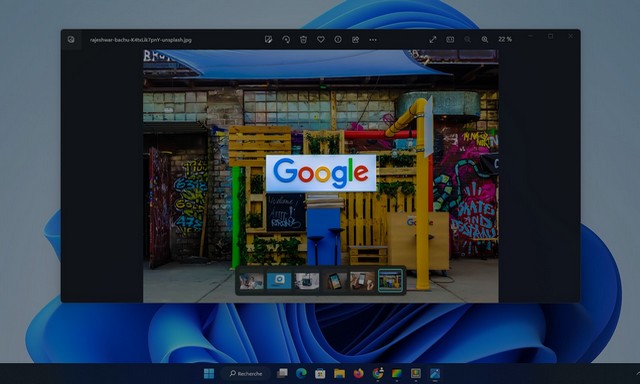Show file info via the info icon
This screenshot has height=384, width=640.
coord(338,40)
